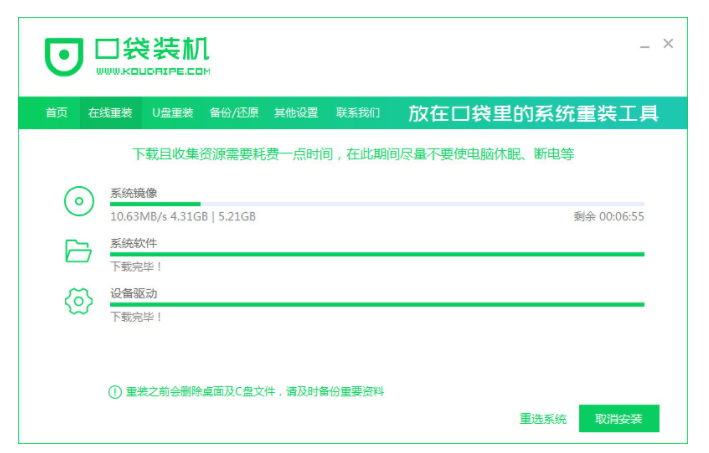This screenshot has height=453, width=709.
Task: Click 下载完毕！ under 设备驱动
Action: point(136,317)
